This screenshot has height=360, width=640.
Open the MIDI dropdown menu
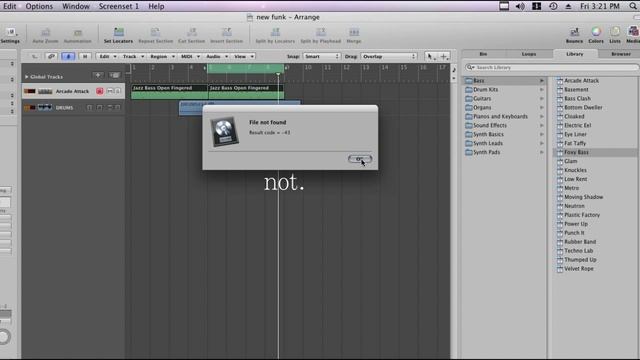[x=190, y=56]
